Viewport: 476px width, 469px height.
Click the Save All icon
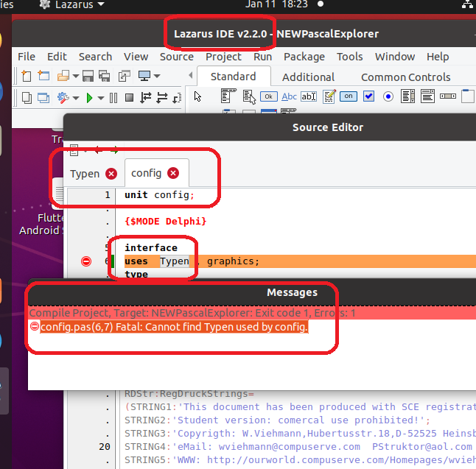click(x=105, y=76)
